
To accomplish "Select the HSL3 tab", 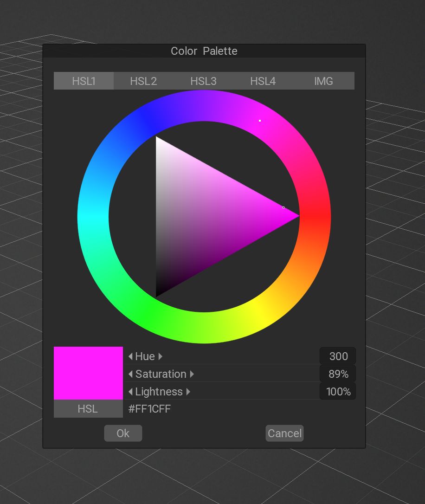I will point(203,81).
